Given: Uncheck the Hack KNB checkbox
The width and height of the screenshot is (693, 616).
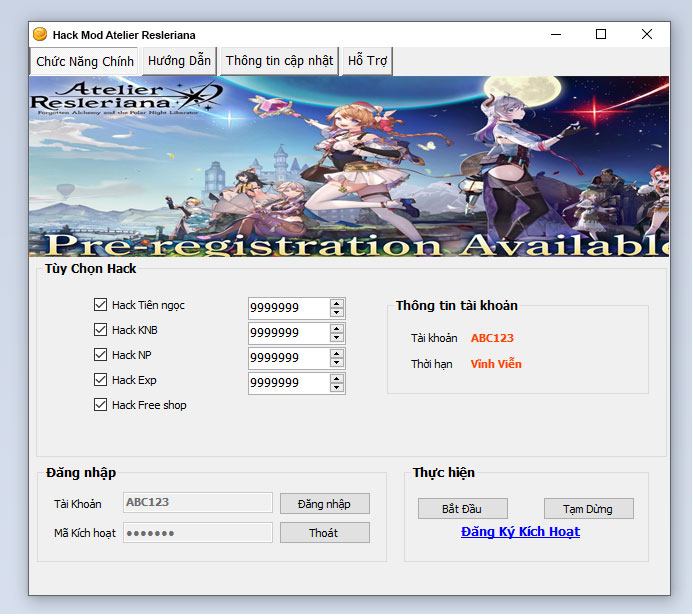Looking at the screenshot, I should (x=100, y=330).
